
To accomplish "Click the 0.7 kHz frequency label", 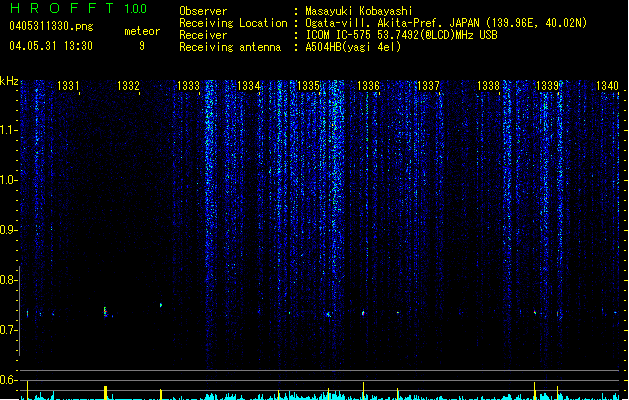I will tap(9, 330).
